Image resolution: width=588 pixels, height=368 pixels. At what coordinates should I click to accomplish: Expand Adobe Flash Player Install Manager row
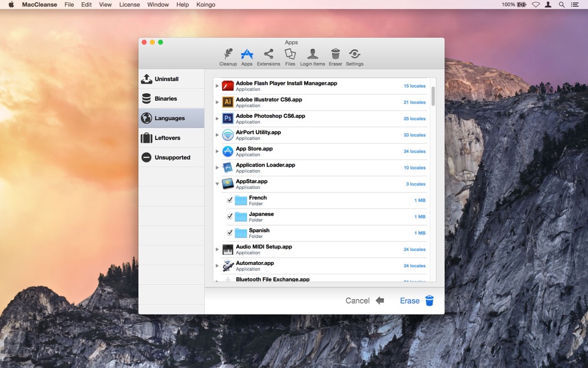pyautogui.click(x=217, y=86)
